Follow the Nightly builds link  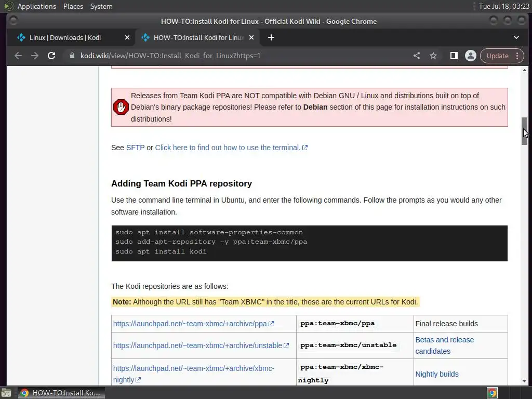coord(436,374)
